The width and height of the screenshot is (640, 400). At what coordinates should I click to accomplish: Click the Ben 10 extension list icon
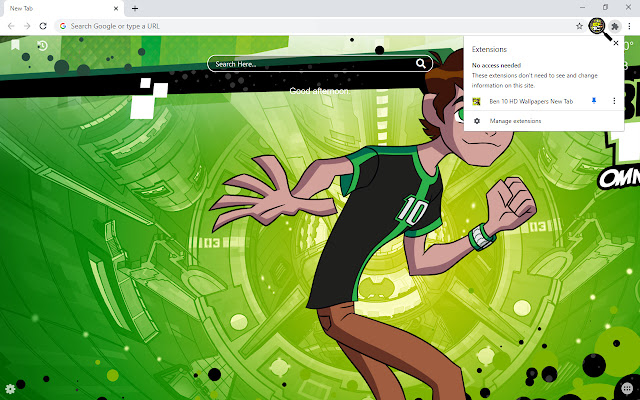coord(476,101)
